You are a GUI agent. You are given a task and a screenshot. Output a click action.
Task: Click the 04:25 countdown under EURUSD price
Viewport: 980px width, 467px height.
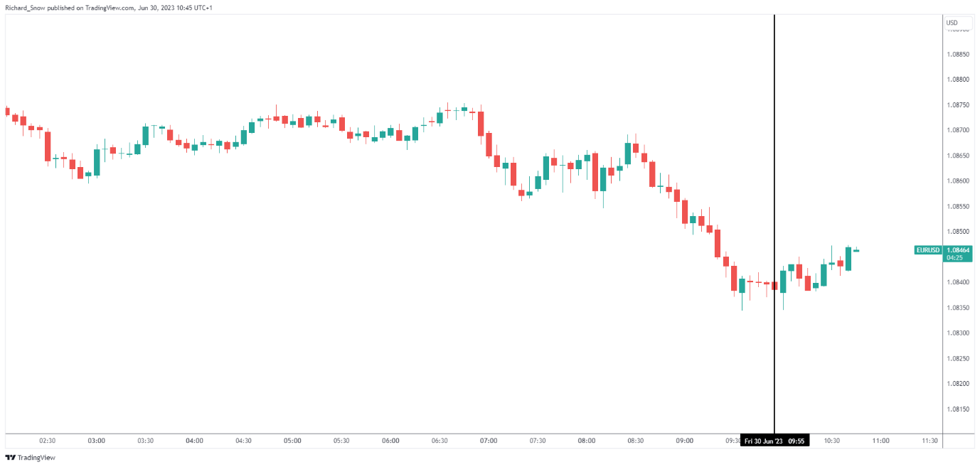pyautogui.click(x=954, y=258)
